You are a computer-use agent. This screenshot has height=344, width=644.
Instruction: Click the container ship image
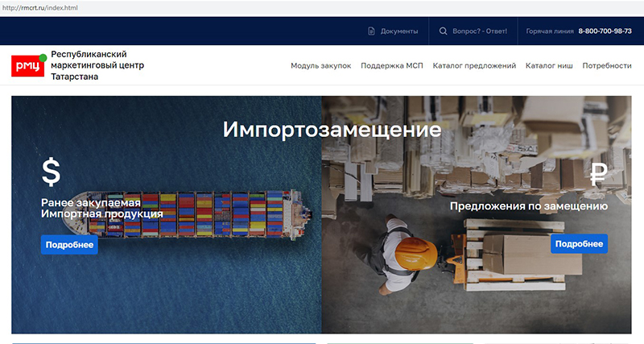tap(167, 214)
